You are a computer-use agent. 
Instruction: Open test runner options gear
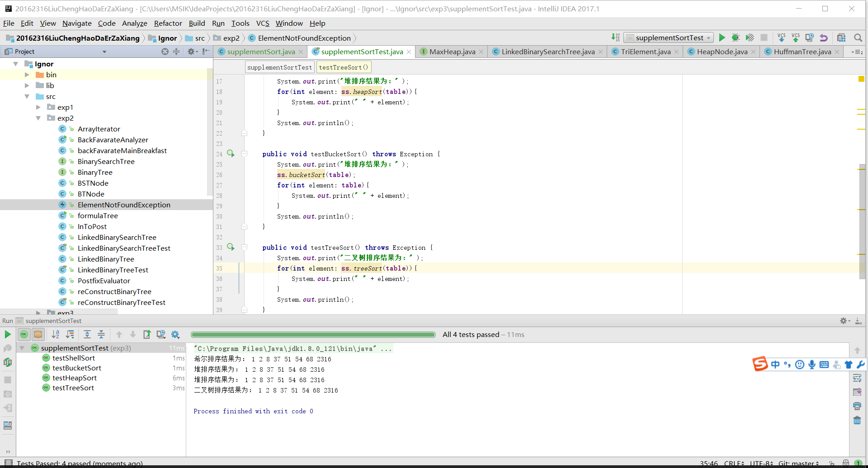tap(175, 334)
